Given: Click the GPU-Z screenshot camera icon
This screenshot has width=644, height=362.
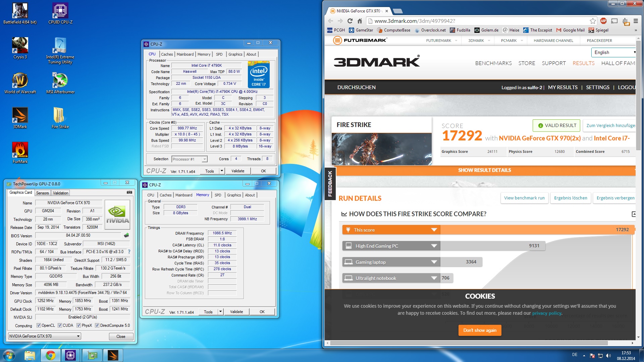Looking at the screenshot, I should point(129,192).
